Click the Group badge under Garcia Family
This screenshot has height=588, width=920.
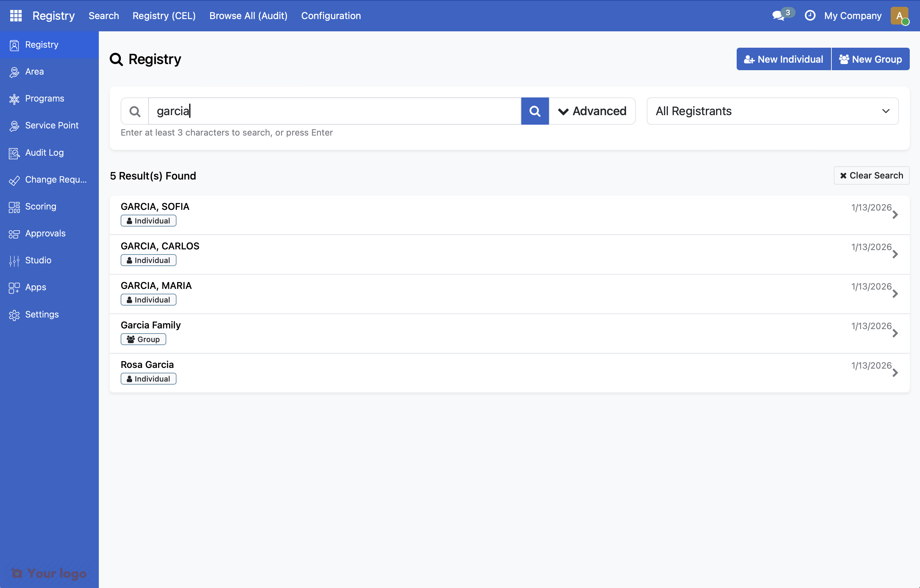pos(143,339)
